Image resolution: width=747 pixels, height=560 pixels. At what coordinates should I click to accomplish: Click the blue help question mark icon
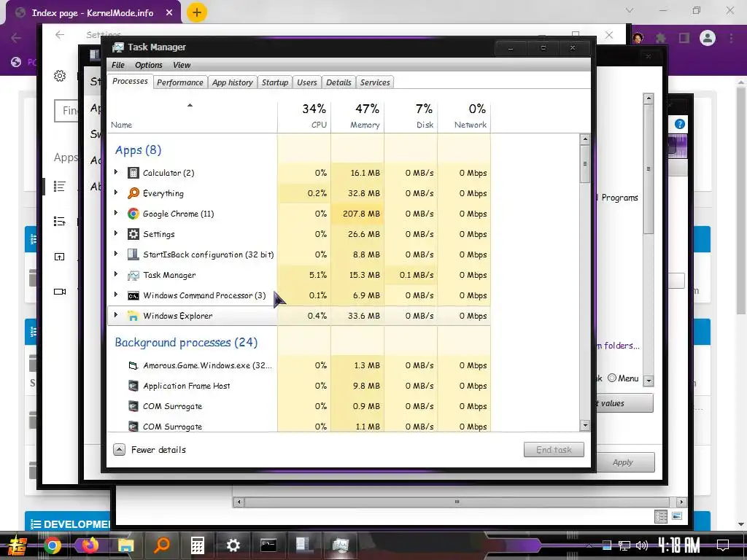tap(680, 124)
